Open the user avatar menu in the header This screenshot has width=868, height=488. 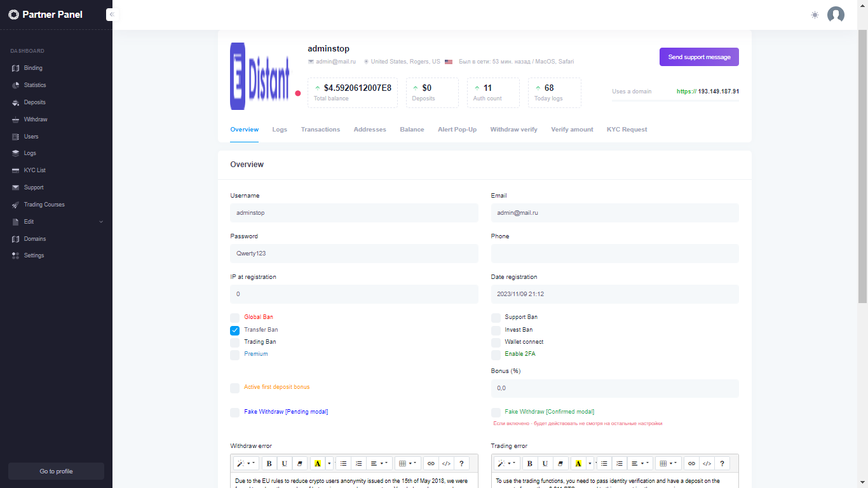(x=836, y=15)
